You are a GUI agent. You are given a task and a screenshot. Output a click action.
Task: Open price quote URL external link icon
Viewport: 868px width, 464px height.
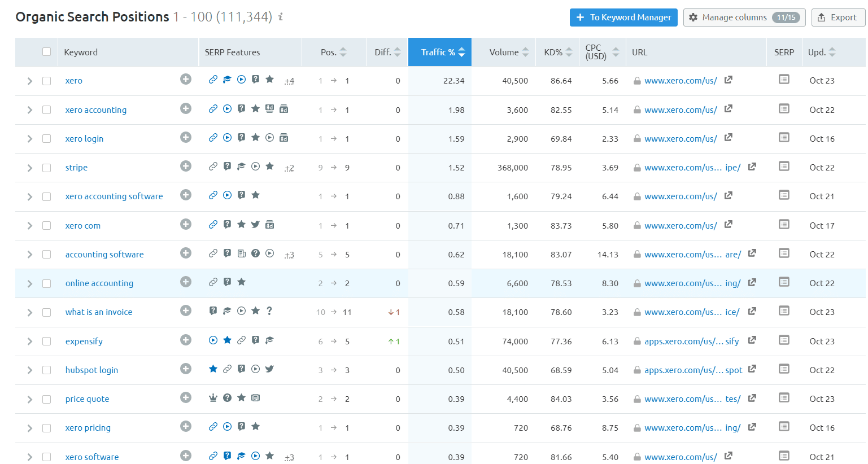(x=752, y=398)
